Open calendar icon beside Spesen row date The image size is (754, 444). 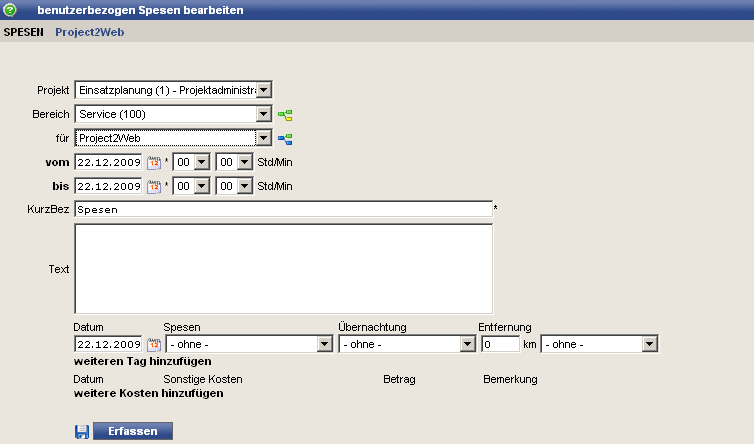point(154,344)
